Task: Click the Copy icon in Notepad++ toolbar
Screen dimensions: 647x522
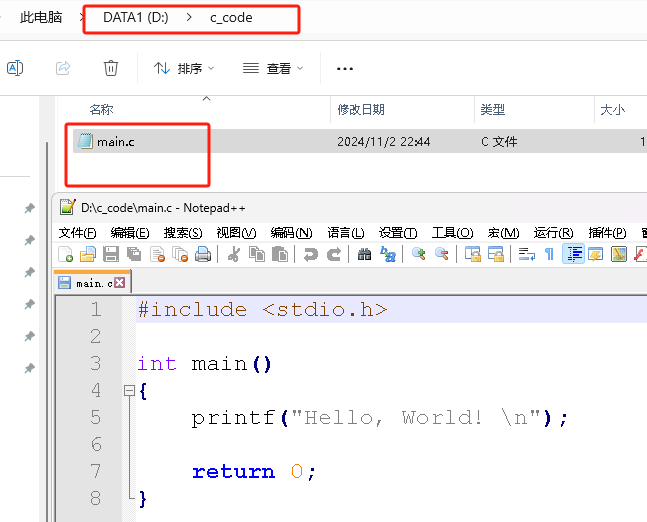Action: click(x=257, y=254)
